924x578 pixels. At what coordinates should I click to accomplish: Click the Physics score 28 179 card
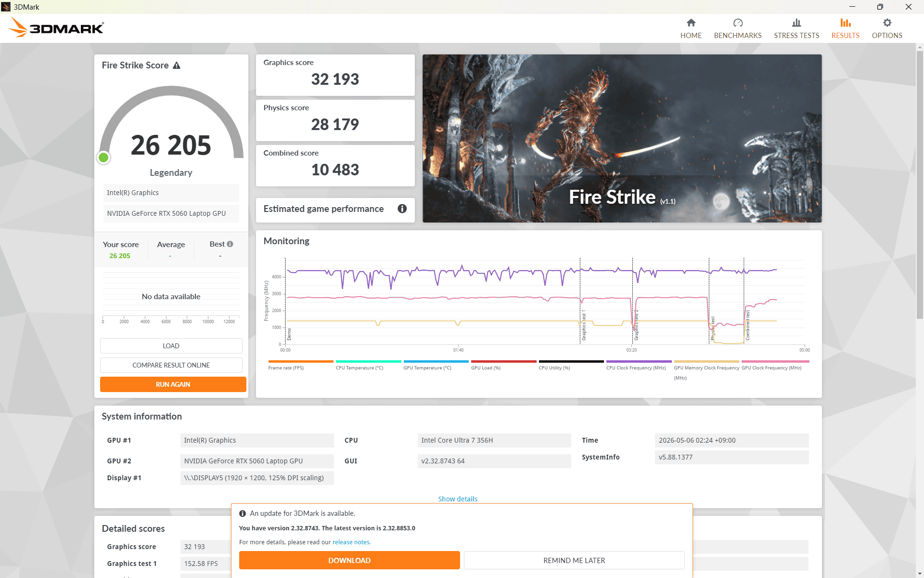335,120
